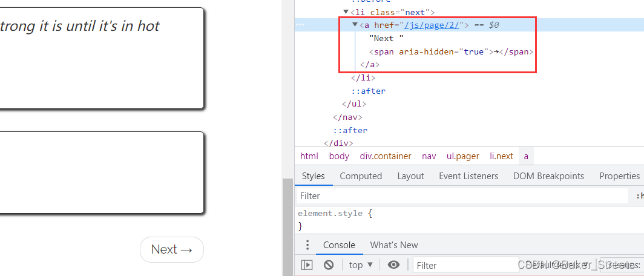Click the Next → pager button
Viewport: 644px width, 276px height.
[x=172, y=249]
